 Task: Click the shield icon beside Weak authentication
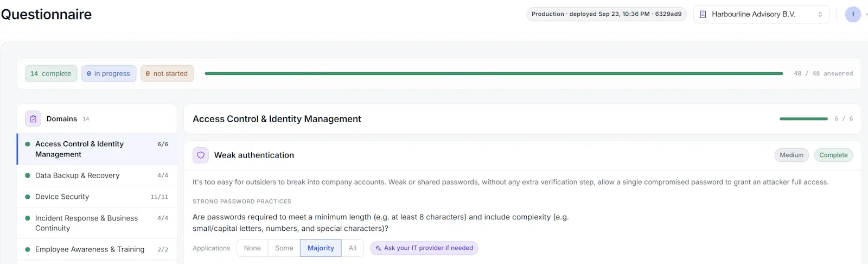[x=201, y=155]
